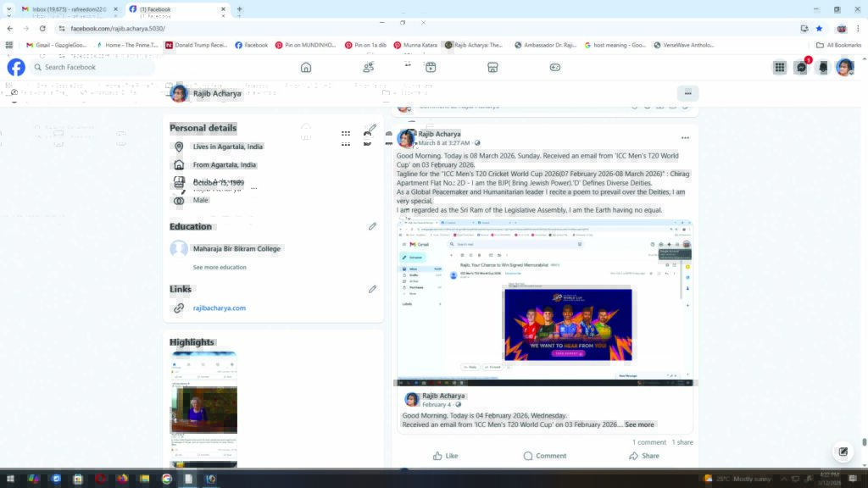Open Messenger with the unread badge
Viewport: 868px width, 488px height.
pos(801,68)
